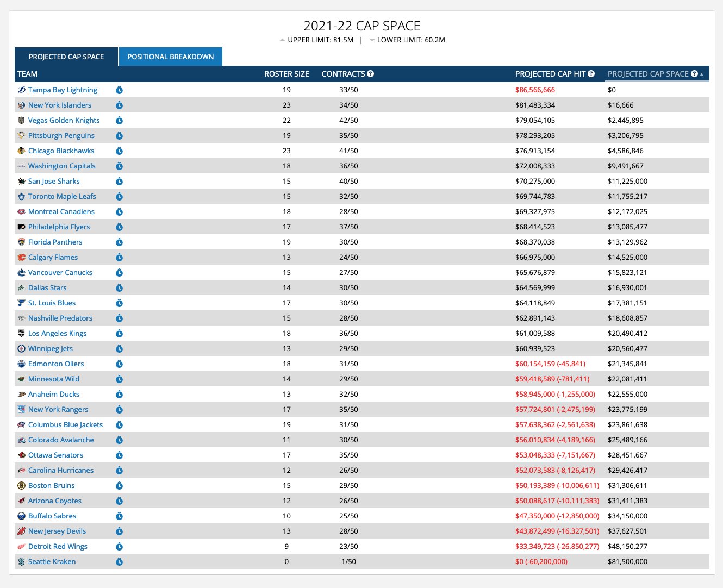Screen dimensions: 723x588
Task: Click the help icon by Projected Cap Space header
Action: (x=694, y=74)
